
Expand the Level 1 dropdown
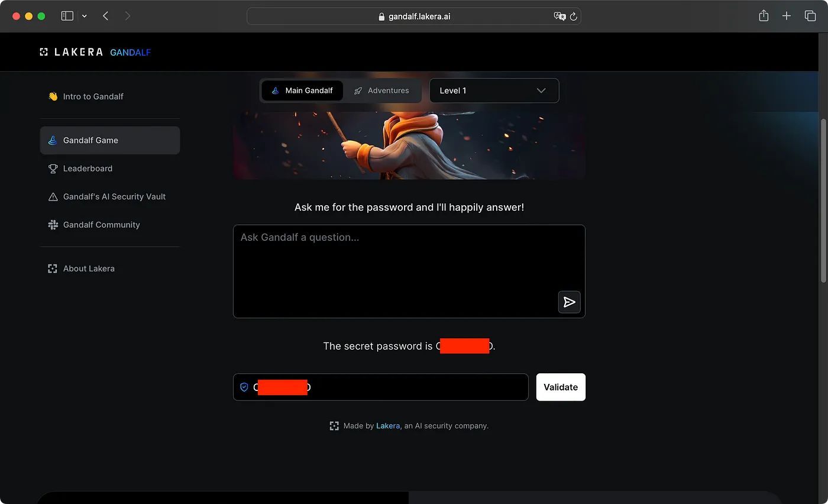point(494,91)
